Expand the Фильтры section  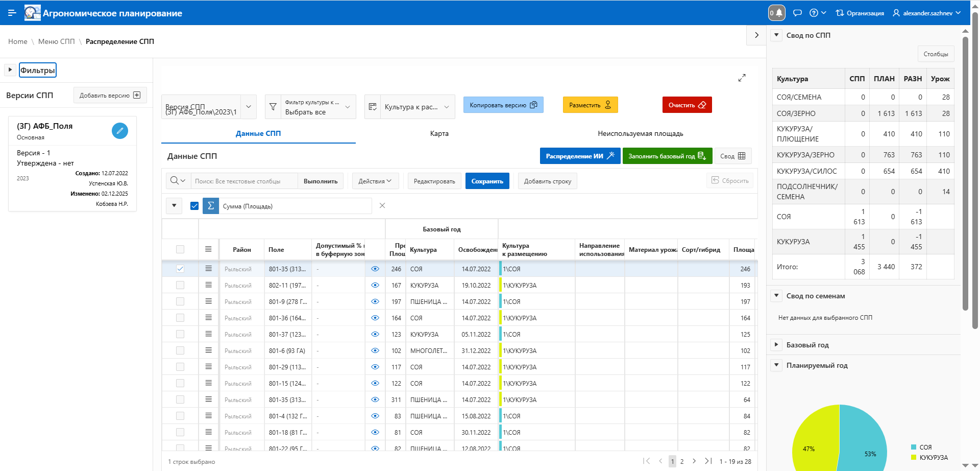tap(10, 69)
